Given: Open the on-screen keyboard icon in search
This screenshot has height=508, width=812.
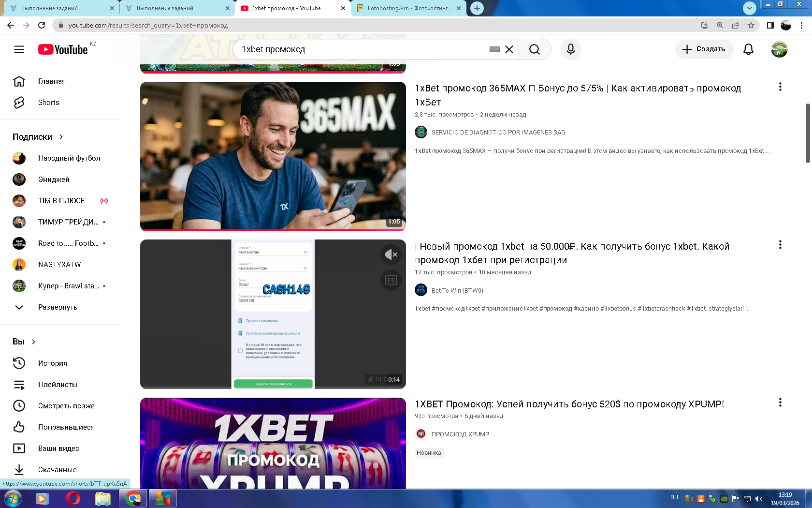Looking at the screenshot, I should click(x=494, y=49).
